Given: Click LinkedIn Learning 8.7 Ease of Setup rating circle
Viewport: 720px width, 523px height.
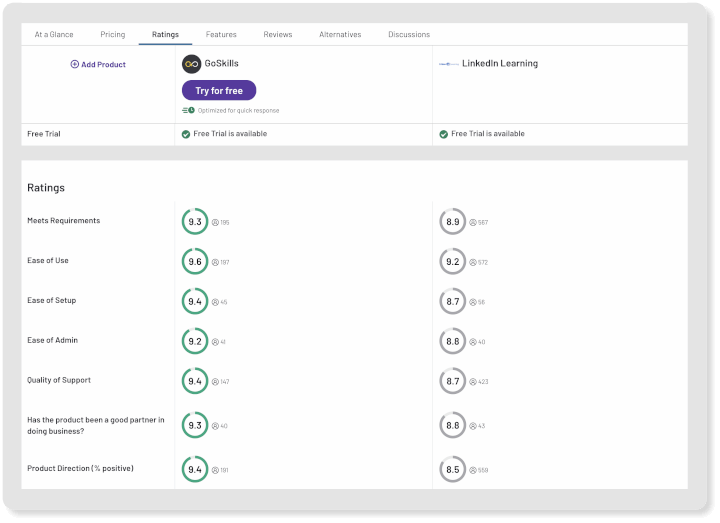Looking at the screenshot, I should tap(453, 302).
